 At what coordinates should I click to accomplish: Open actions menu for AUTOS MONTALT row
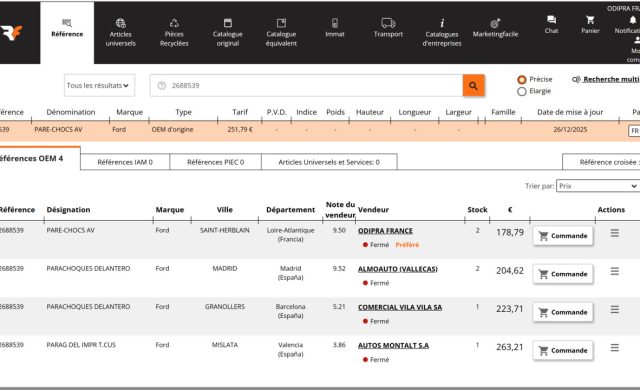coord(615,348)
